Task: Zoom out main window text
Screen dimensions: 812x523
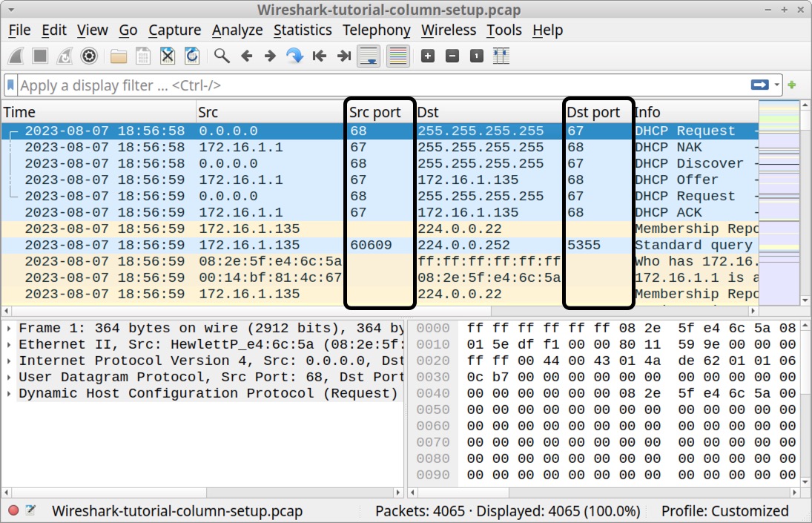Action: click(x=452, y=56)
